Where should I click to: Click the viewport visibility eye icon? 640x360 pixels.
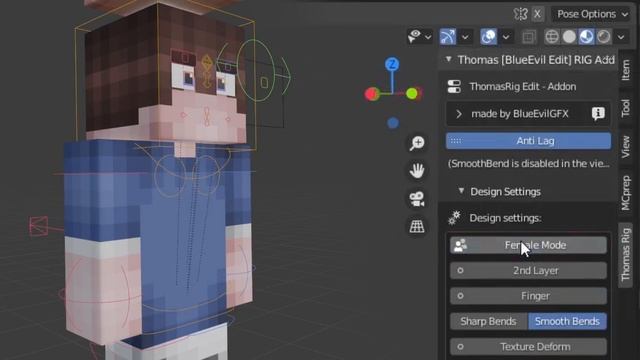[x=414, y=37]
